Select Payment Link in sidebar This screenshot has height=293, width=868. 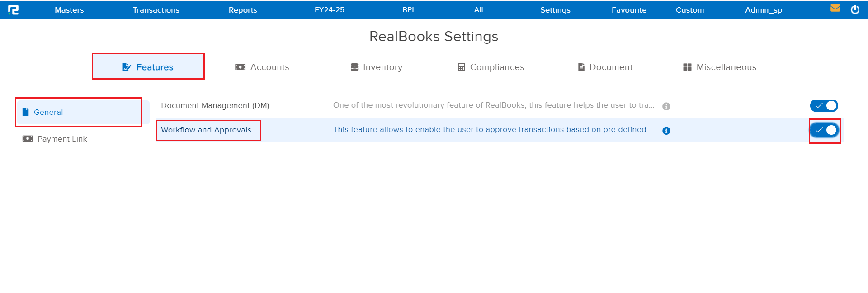62,139
